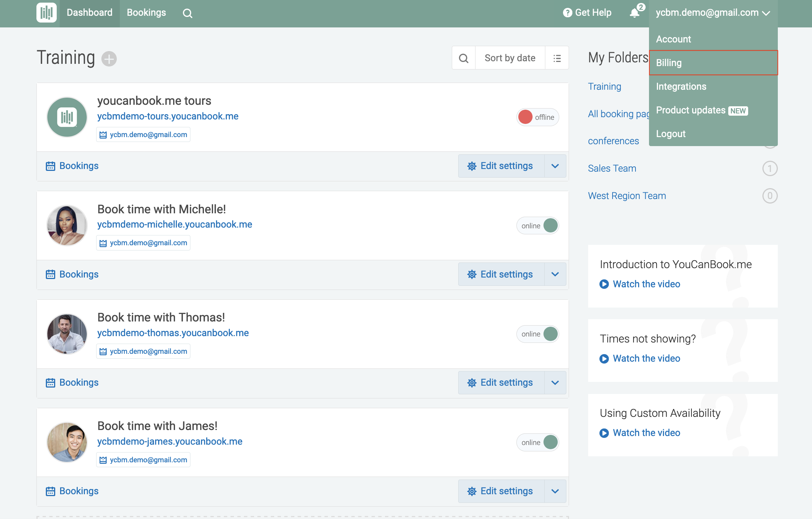Open the Sales Team folder
Viewport: 812px width, 519px height.
[612, 168]
